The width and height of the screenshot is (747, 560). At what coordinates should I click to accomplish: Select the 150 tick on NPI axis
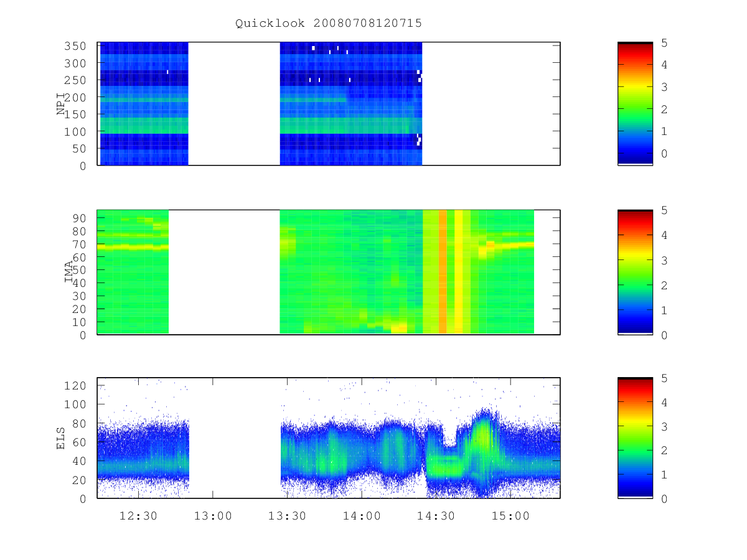click(x=76, y=114)
